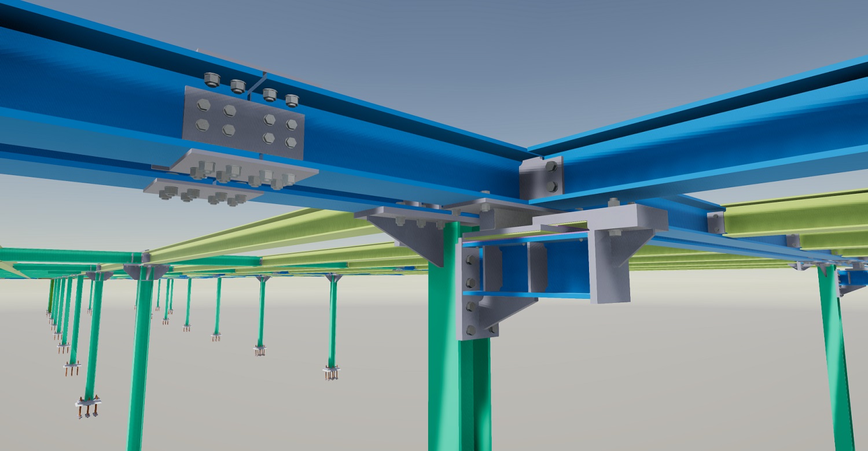
Task: Click the two-bolt plate at the beam junction
Action: pos(540,178)
